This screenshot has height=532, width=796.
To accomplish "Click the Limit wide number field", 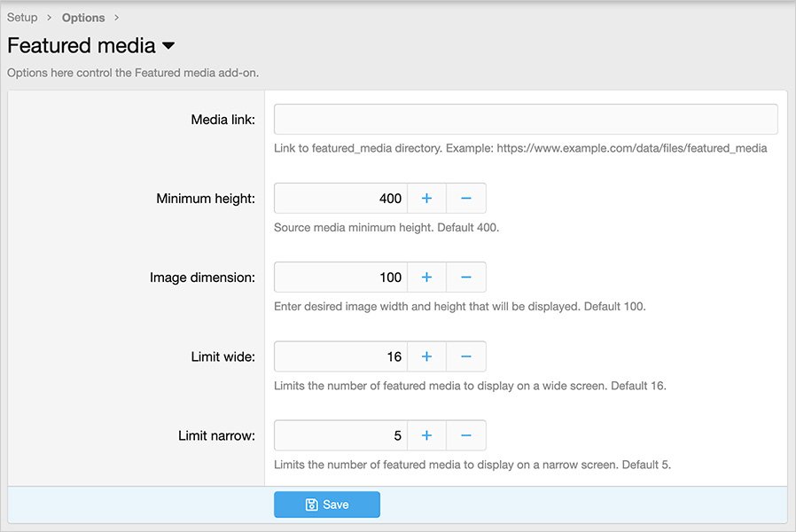I will [x=340, y=356].
